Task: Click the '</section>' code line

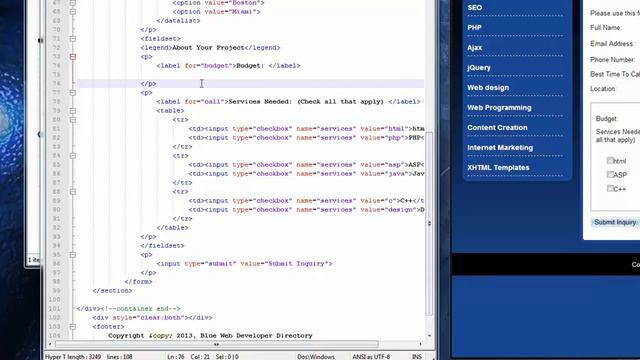Action: point(112,291)
